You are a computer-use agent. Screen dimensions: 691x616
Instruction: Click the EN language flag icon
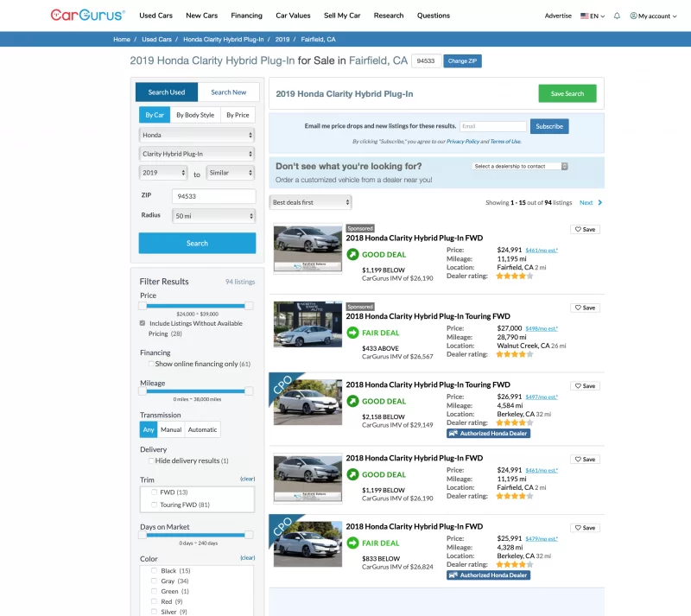(585, 16)
